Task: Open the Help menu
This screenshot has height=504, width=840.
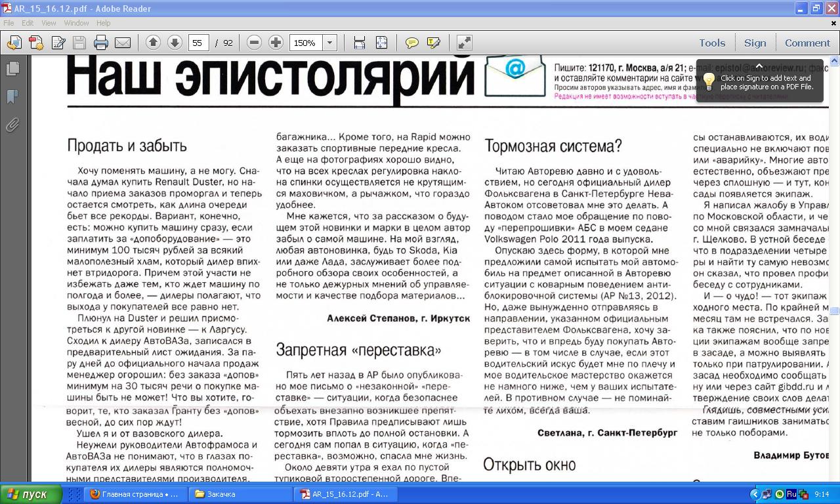Action: (x=104, y=23)
